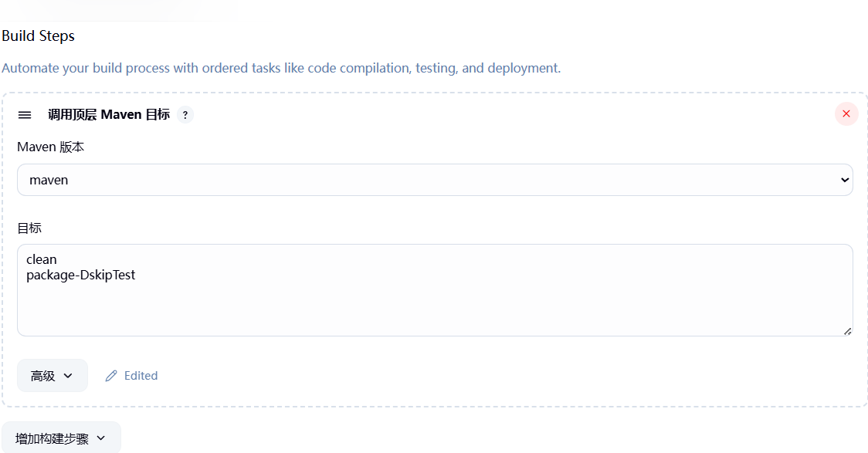The image size is (868, 453).
Task: Click the arrow of the Maven 版本 select
Action: click(x=843, y=180)
